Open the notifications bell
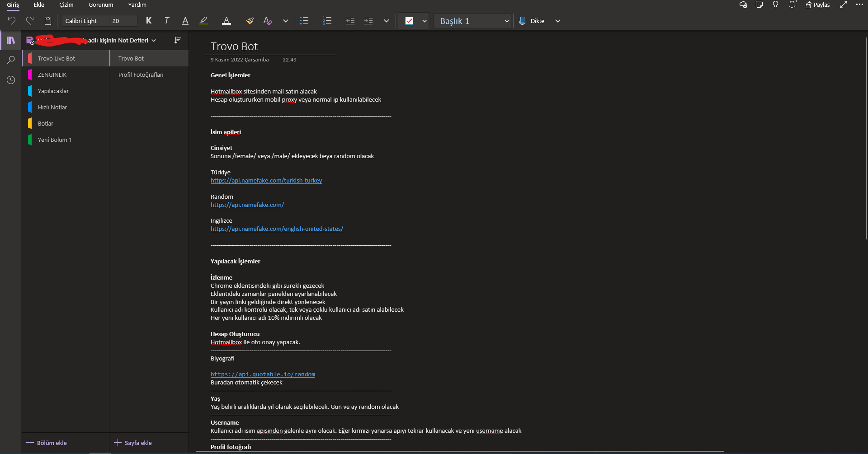The image size is (868, 454). pyautogui.click(x=792, y=5)
